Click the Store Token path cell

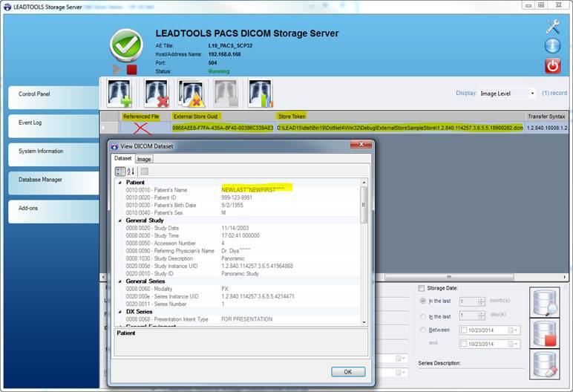point(400,128)
